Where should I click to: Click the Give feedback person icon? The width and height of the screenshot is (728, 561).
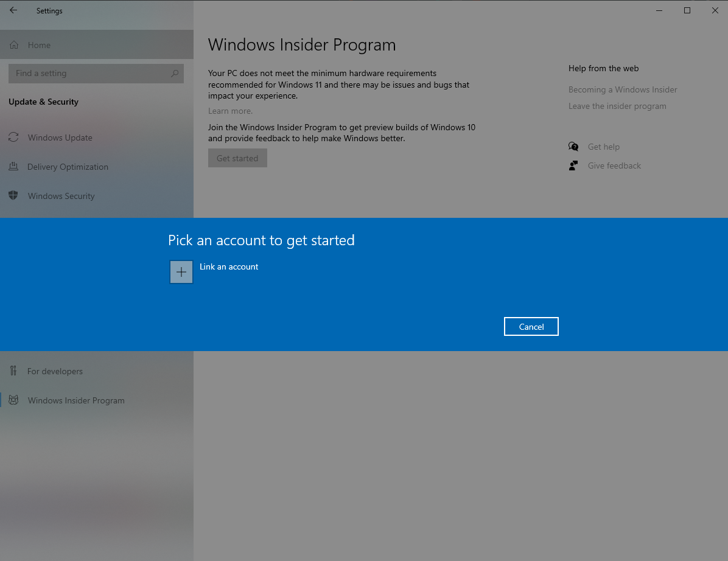[x=573, y=166]
